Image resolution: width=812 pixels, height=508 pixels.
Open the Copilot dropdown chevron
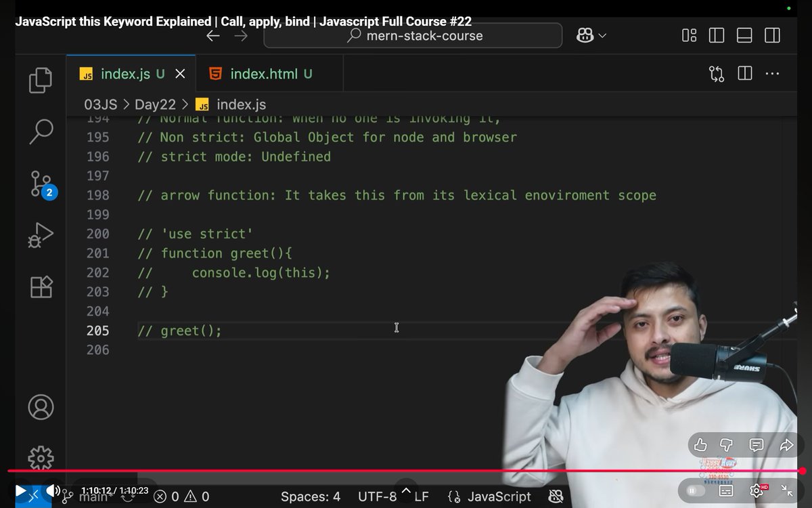[602, 35]
